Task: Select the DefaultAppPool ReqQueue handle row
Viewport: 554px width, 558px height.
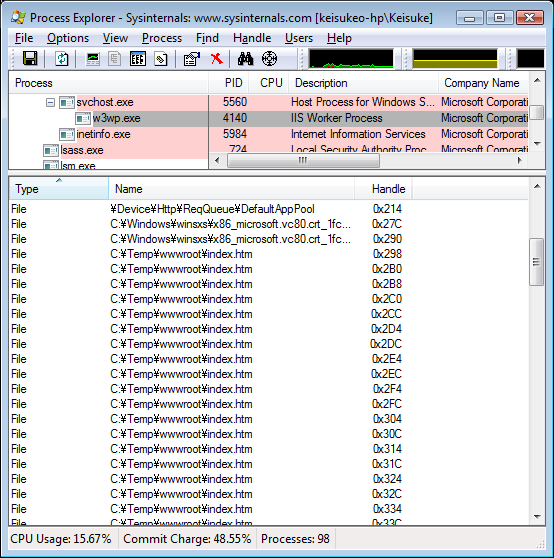Action: 269,209
